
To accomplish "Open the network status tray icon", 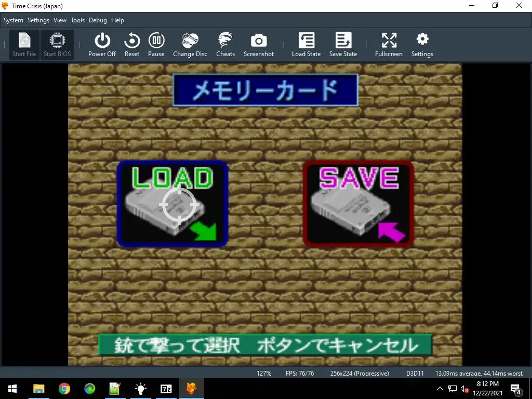I will [453, 389].
